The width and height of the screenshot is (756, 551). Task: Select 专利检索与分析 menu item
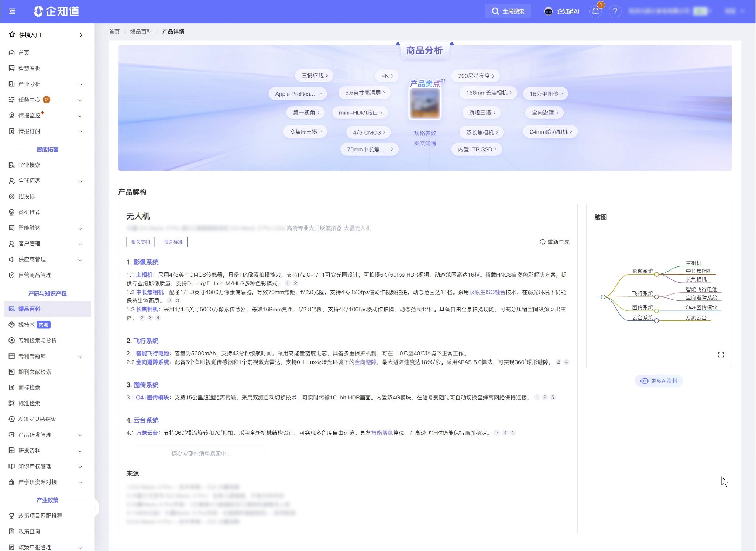(x=37, y=341)
